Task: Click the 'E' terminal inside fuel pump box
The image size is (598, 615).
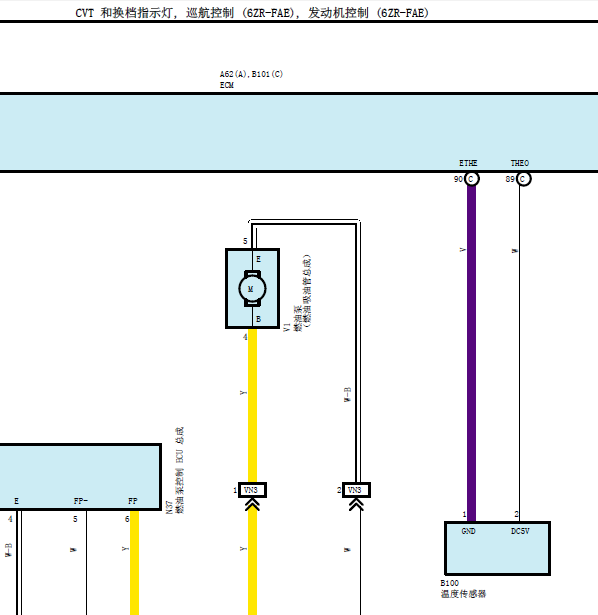Action: tap(258, 259)
